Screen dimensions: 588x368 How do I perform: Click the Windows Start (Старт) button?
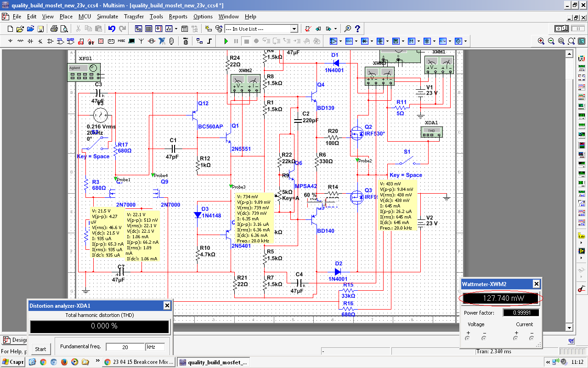click(13, 362)
